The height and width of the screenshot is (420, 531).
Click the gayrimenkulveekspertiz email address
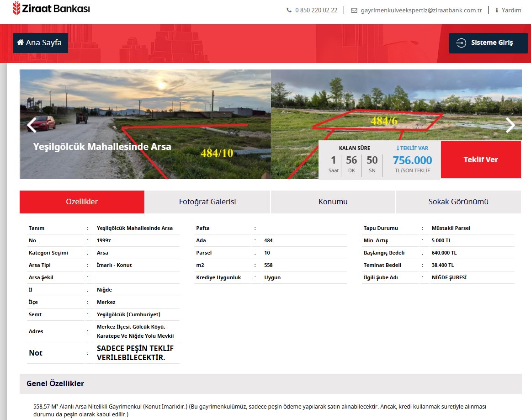pos(421,10)
